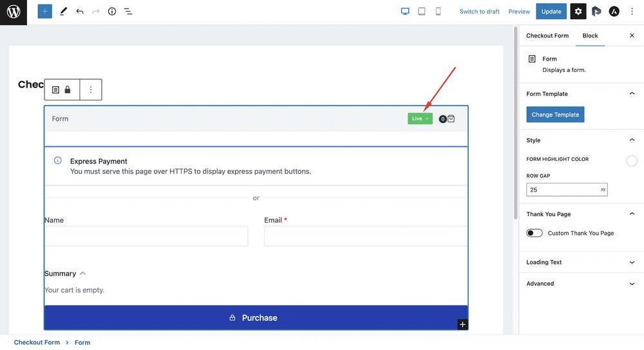Image resolution: width=644 pixels, height=350 pixels.
Task: Open the Live mode dropdown
Action: point(420,118)
